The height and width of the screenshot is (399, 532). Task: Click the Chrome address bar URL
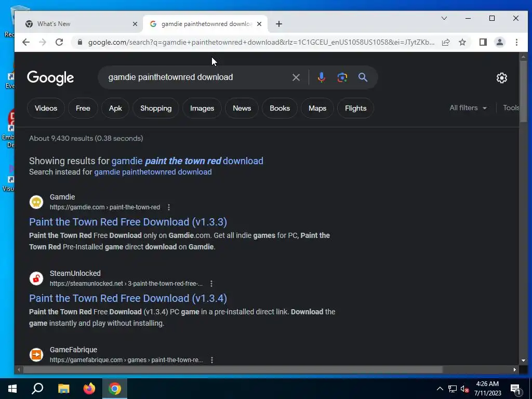[x=261, y=42]
